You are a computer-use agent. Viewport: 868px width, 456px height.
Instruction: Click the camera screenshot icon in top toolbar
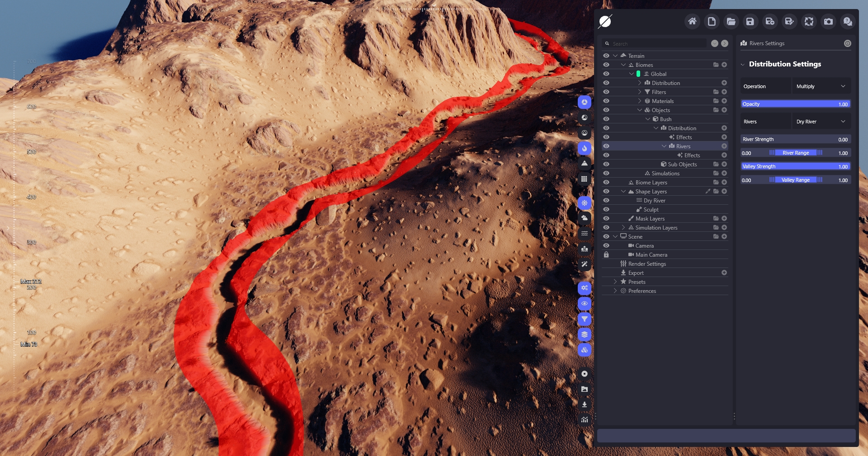[x=828, y=22]
